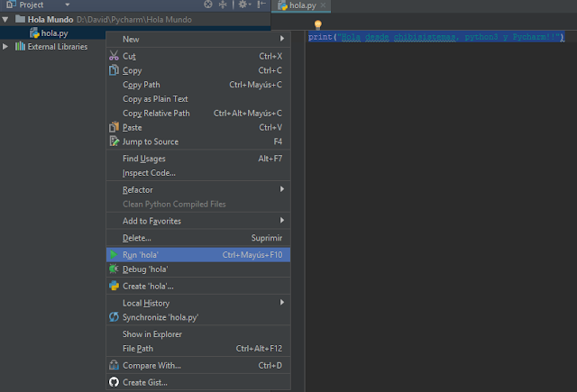The image size is (577, 392).
Task: Click the Project view icon at top left
Action: [11, 5]
